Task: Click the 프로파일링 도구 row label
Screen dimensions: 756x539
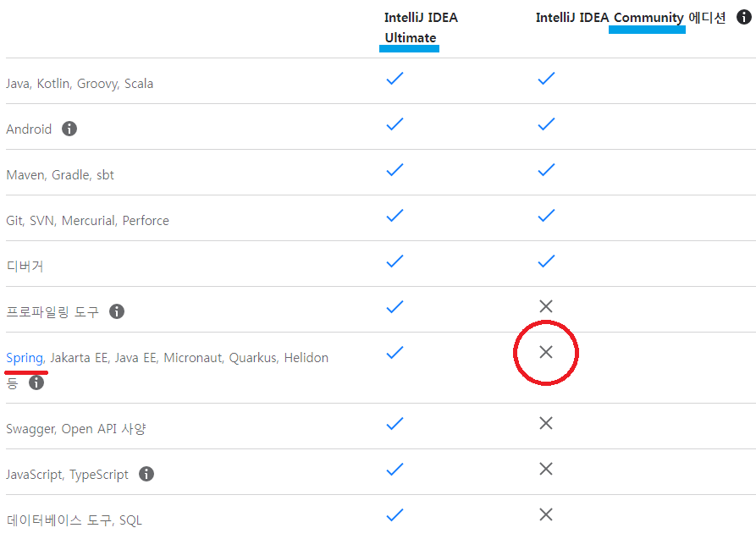Action: point(52,311)
